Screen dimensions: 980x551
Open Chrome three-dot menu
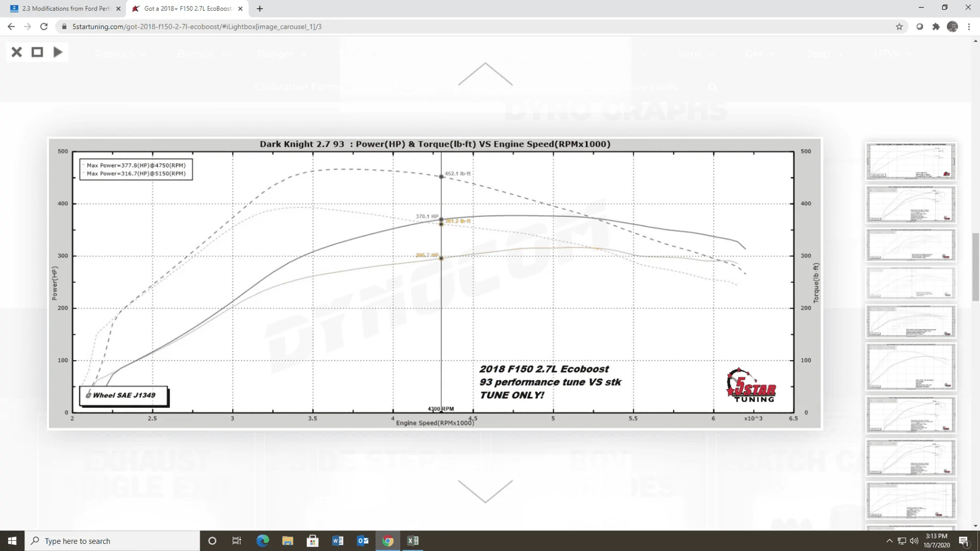(969, 26)
